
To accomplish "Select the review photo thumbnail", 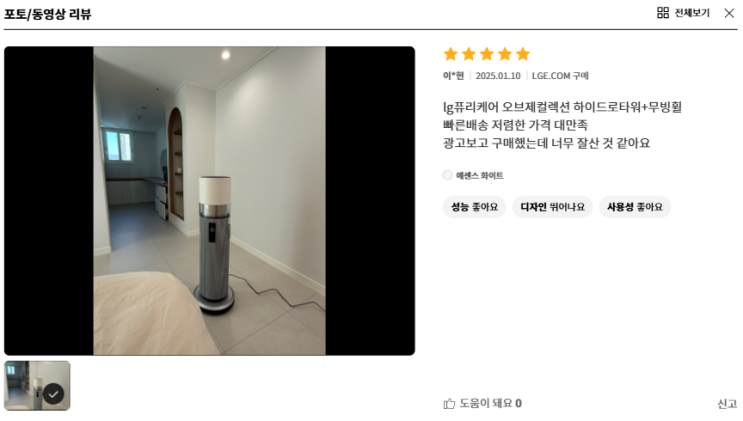I will coord(37,385).
